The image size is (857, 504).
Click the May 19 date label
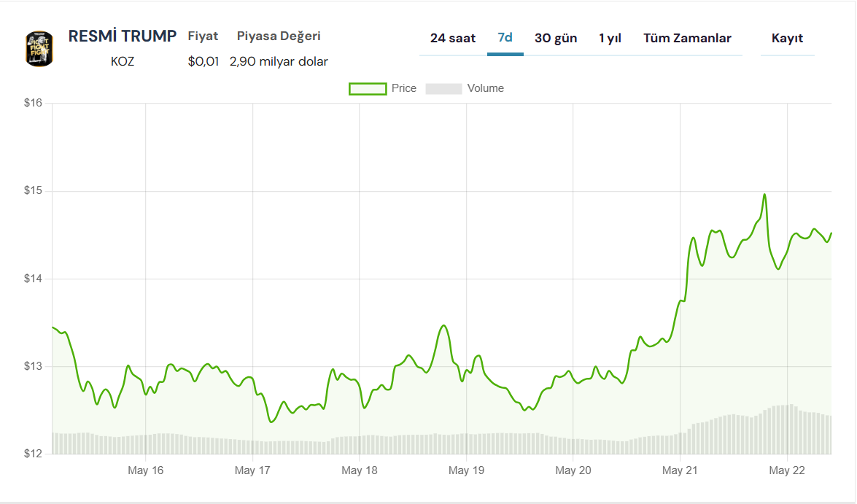pyautogui.click(x=466, y=470)
